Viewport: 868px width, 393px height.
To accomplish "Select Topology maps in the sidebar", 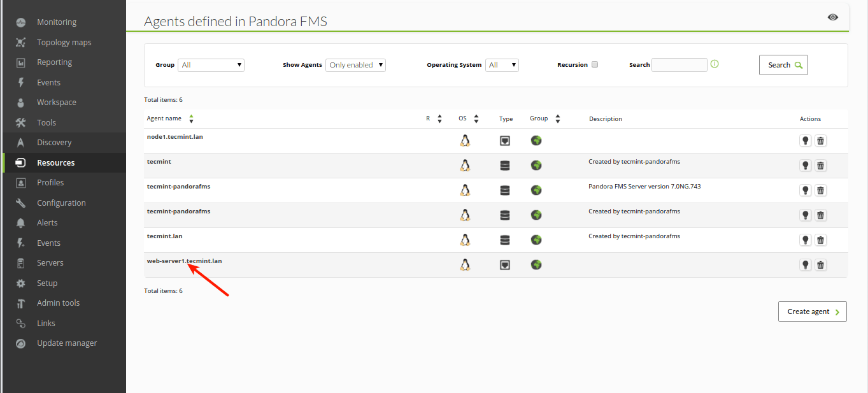I will (x=64, y=43).
